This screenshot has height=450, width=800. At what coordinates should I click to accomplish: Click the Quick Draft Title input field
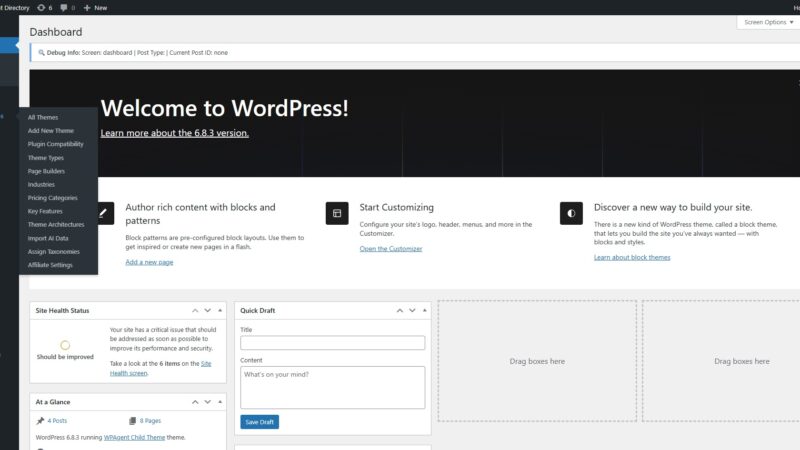[333, 343]
